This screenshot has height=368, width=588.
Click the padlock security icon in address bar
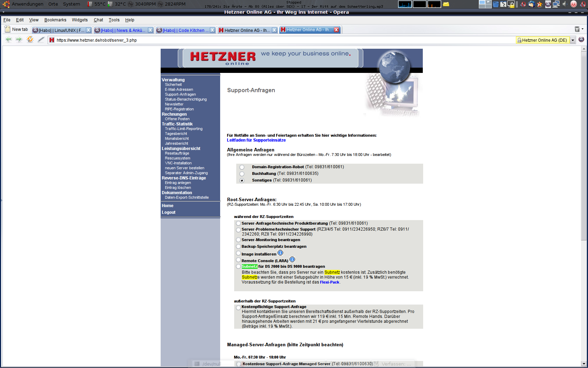pos(519,40)
